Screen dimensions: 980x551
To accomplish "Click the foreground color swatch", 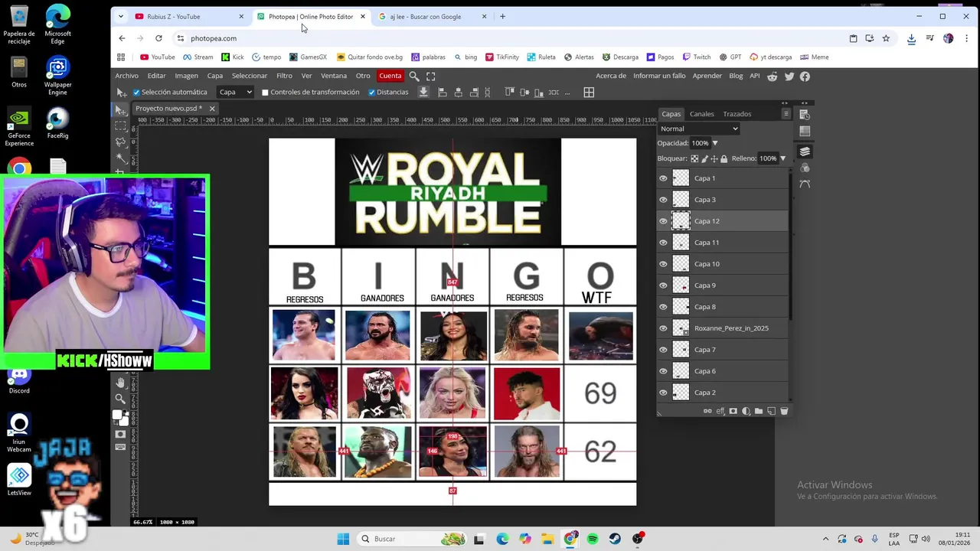I will tap(117, 415).
